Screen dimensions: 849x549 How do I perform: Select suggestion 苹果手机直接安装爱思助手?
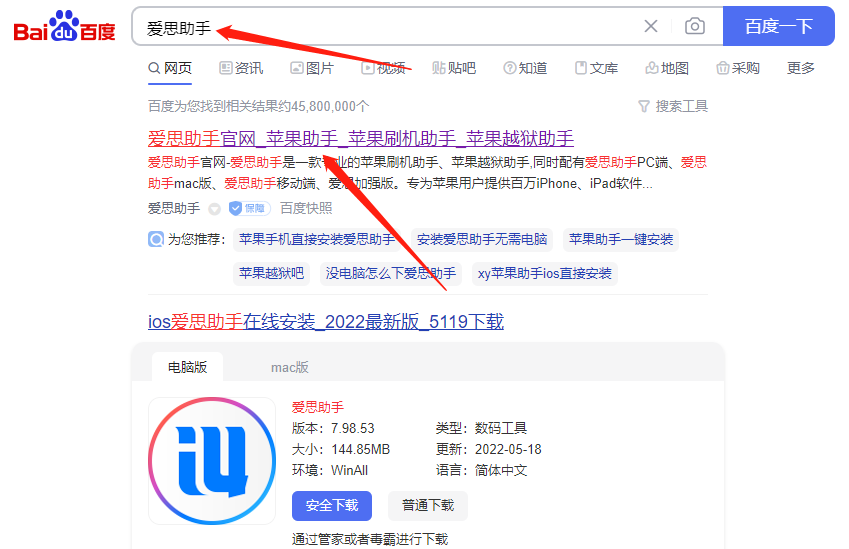pos(317,239)
